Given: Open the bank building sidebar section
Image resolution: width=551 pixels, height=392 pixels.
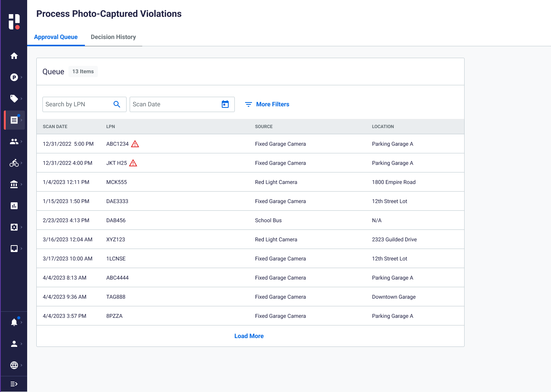Looking at the screenshot, I should (x=14, y=184).
